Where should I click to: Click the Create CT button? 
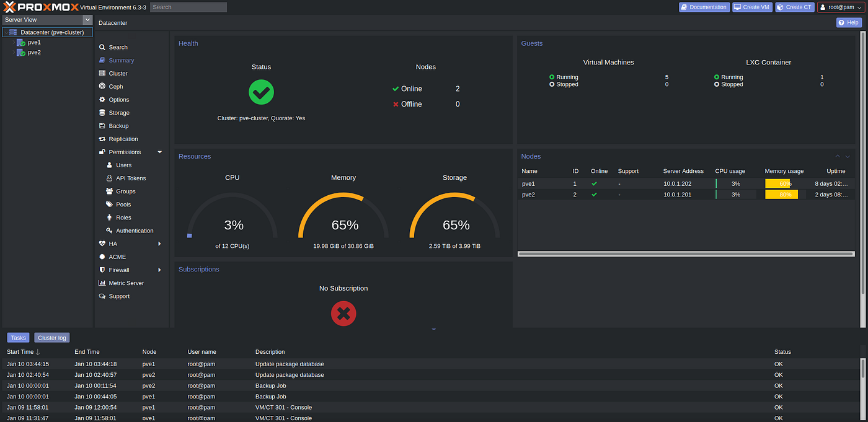[795, 7]
